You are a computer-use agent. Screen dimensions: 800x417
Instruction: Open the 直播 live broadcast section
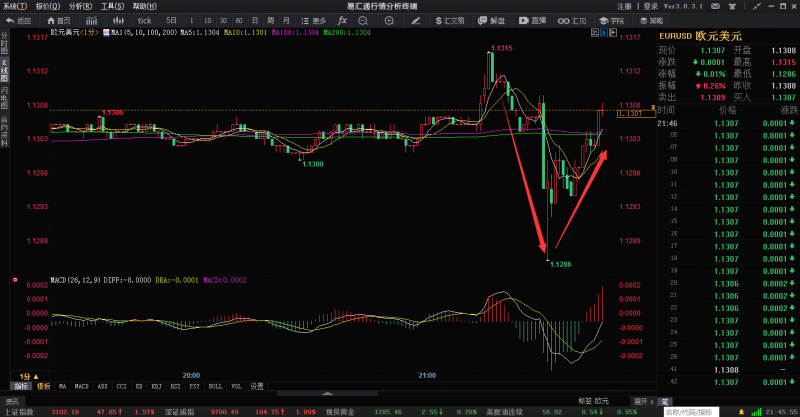click(533, 20)
